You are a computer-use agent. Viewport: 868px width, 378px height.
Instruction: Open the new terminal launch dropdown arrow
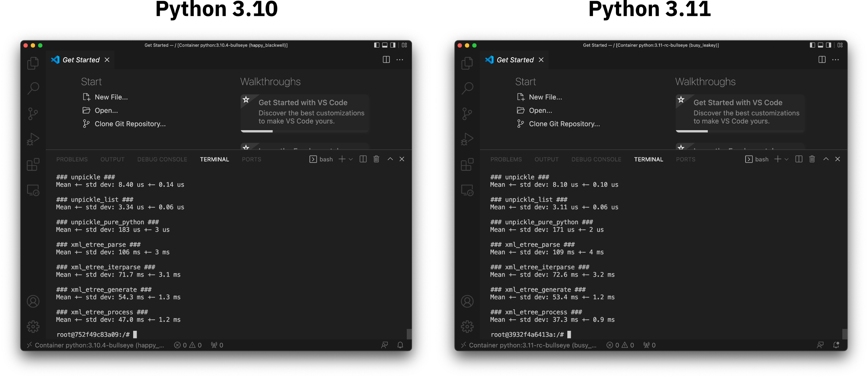coord(351,160)
